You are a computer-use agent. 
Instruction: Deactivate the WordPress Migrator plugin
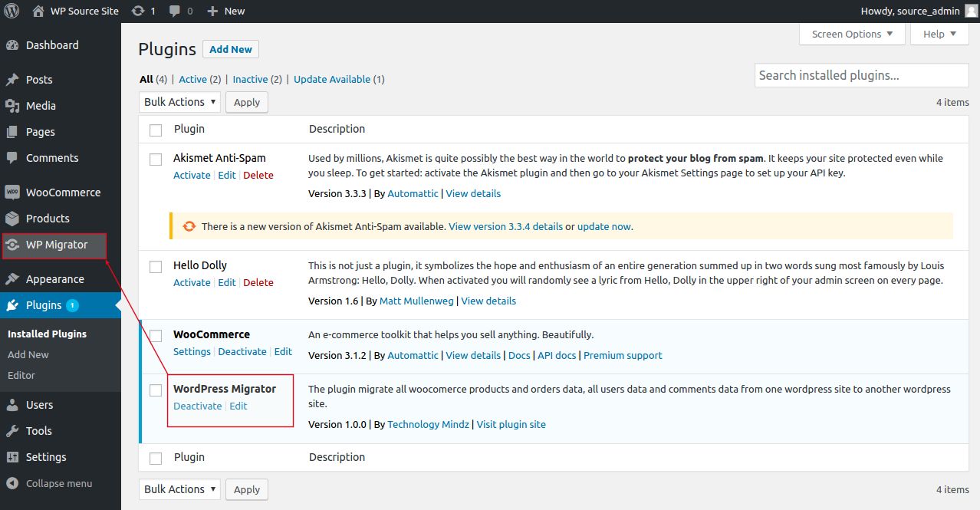tap(197, 406)
